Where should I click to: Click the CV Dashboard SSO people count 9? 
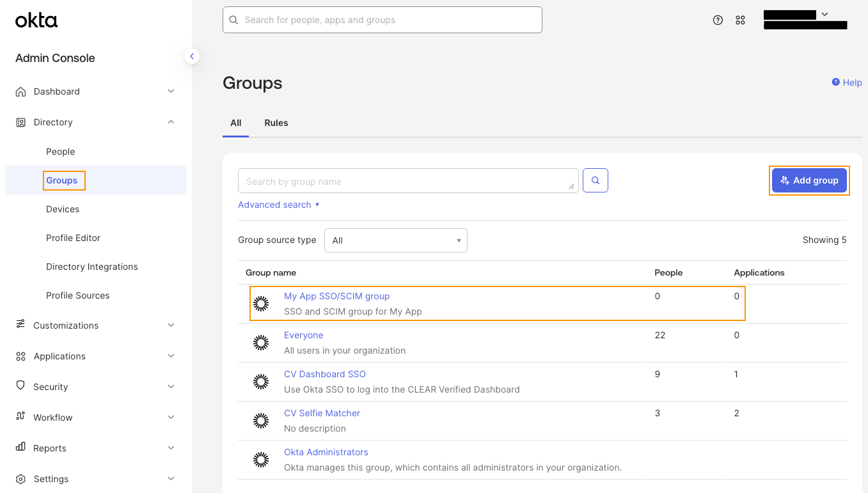[658, 374]
